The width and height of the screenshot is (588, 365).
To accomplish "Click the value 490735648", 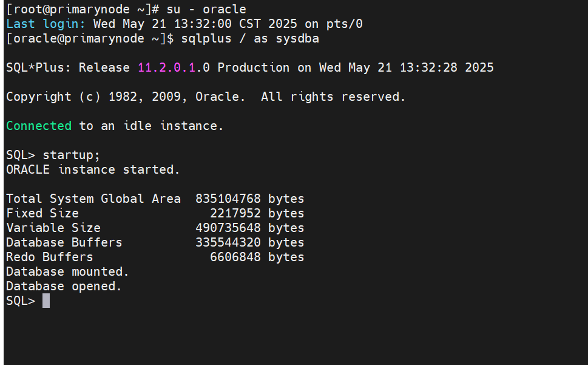I will pos(228,228).
